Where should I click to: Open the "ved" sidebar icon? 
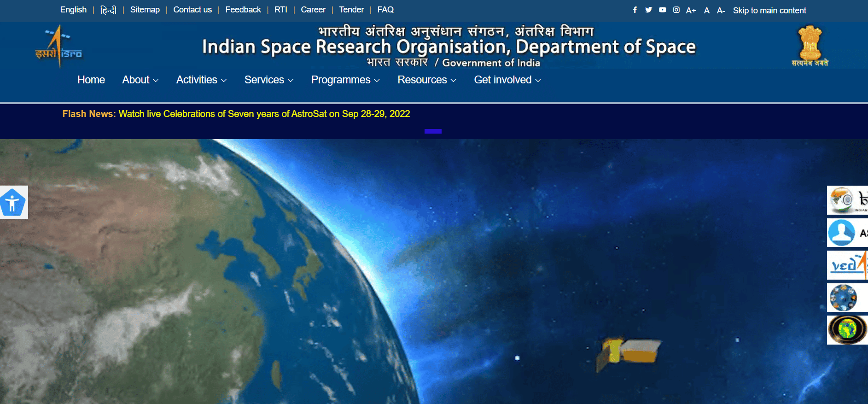tap(847, 265)
